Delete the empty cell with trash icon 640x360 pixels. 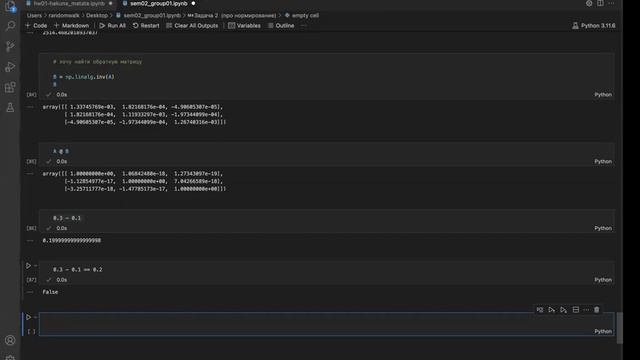click(x=597, y=310)
